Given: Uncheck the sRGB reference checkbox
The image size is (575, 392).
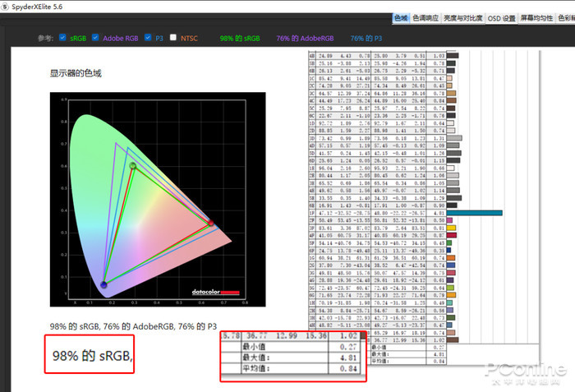Looking at the screenshot, I should (x=62, y=38).
